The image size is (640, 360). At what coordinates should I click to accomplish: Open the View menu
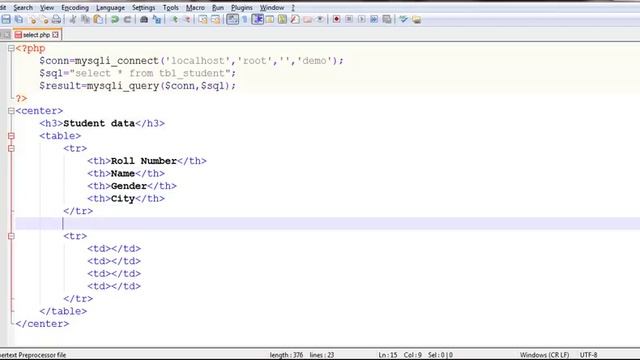click(47, 7)
